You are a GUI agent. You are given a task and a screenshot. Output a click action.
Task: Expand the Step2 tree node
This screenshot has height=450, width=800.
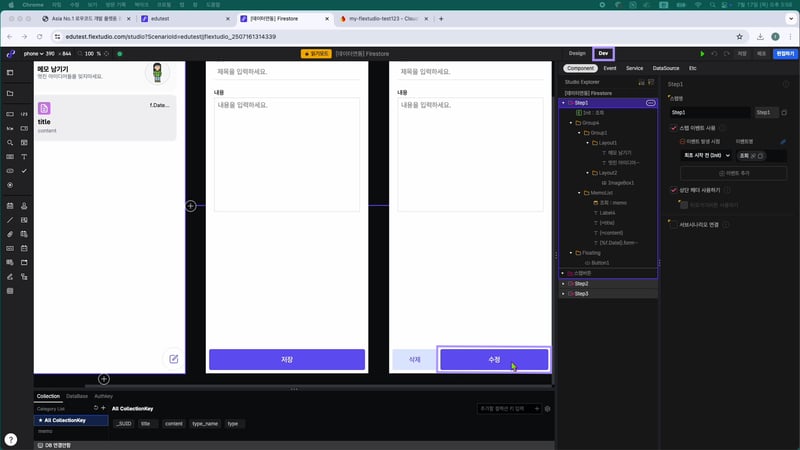(563, 283)
